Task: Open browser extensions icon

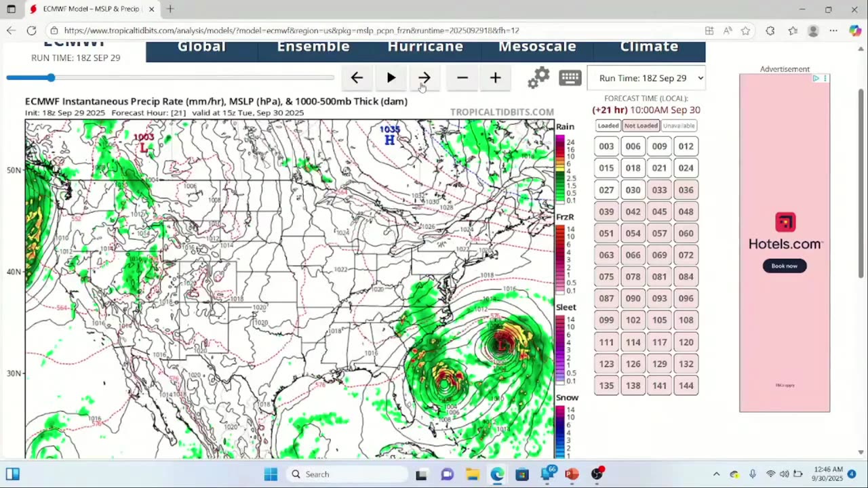Action: 770,30
